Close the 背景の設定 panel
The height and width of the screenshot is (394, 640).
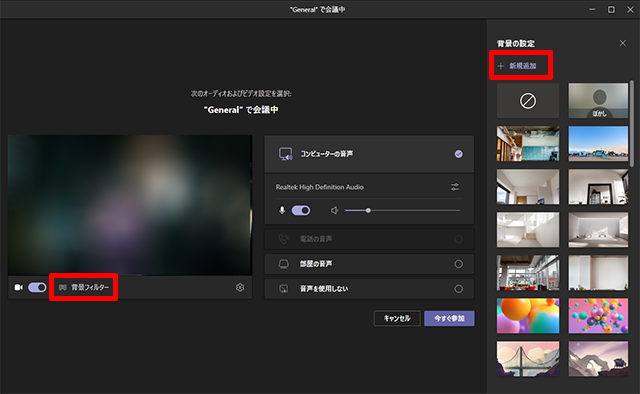pyautogui.click(x=622, y=43)
